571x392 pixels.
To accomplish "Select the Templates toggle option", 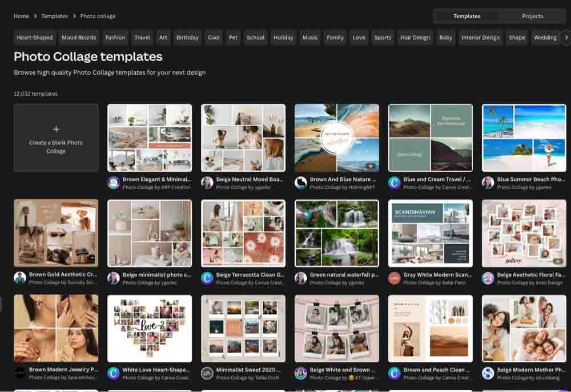I will pyautogui.click(x=467, y=16).
